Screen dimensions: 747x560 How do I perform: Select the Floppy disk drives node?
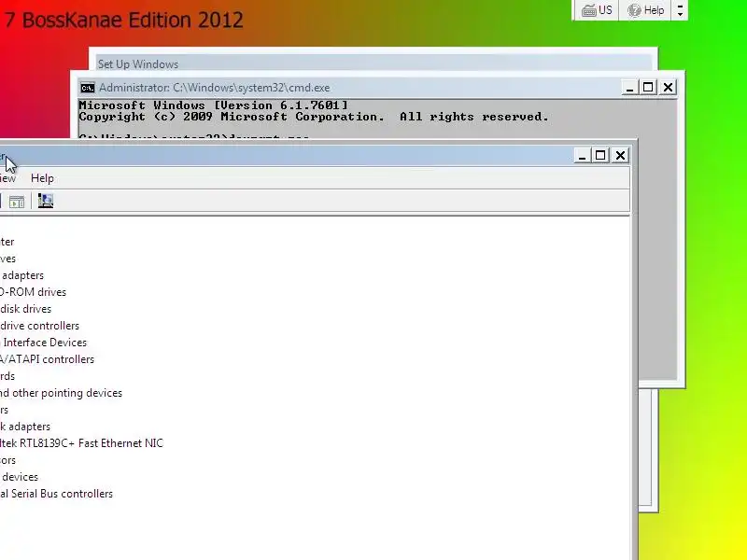tap(26, 309)
